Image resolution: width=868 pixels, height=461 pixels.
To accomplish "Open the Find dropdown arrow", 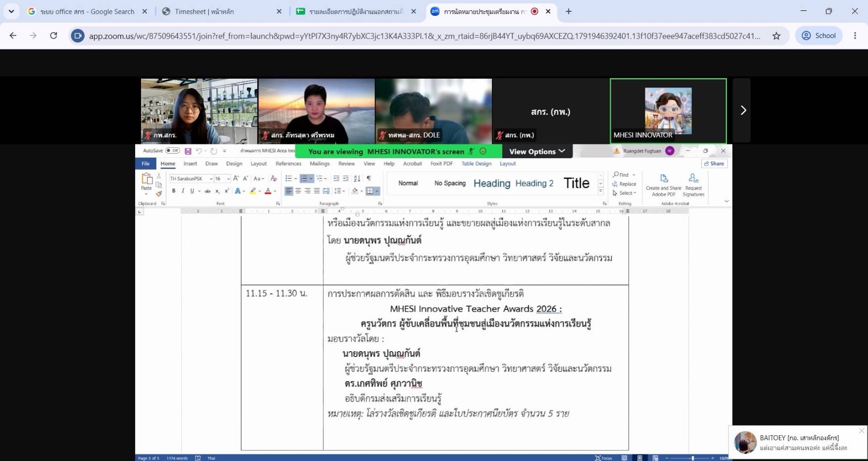I will click(x=634, y=175).
